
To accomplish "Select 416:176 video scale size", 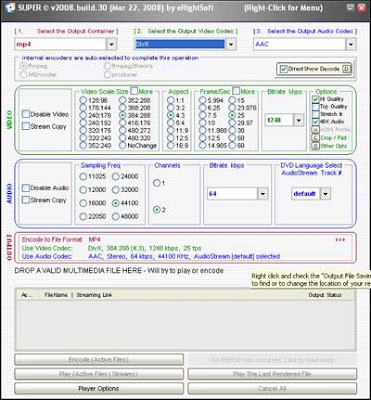I will pyautogui.click(x=122, y=123).
